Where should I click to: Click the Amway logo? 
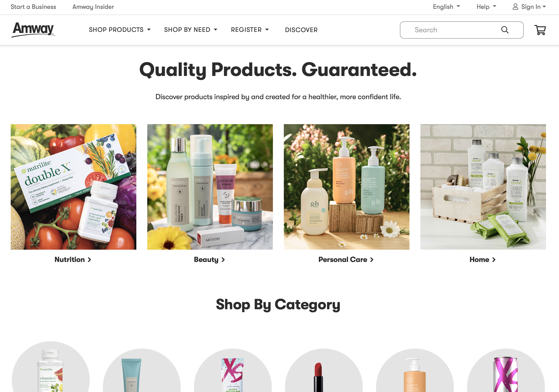tap(33, 30)
